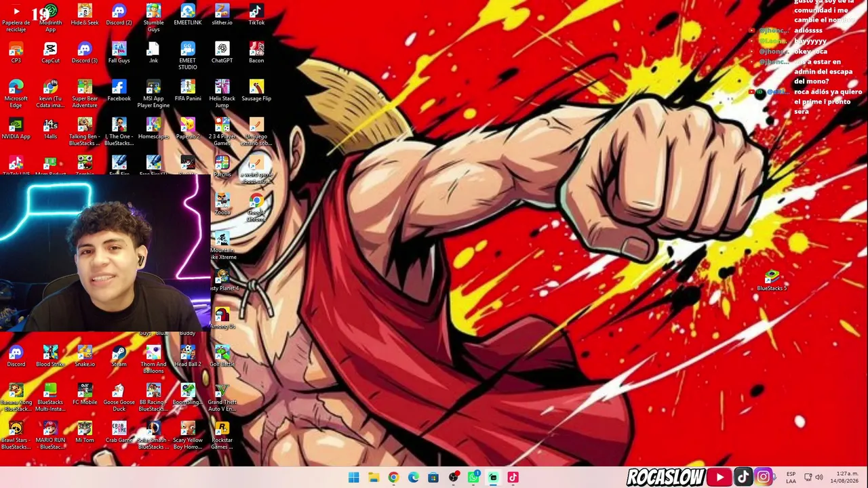The width and height of the screenshot is (868, 488).
Task: Select the slither.io shortcut
Action: [222, 15]
